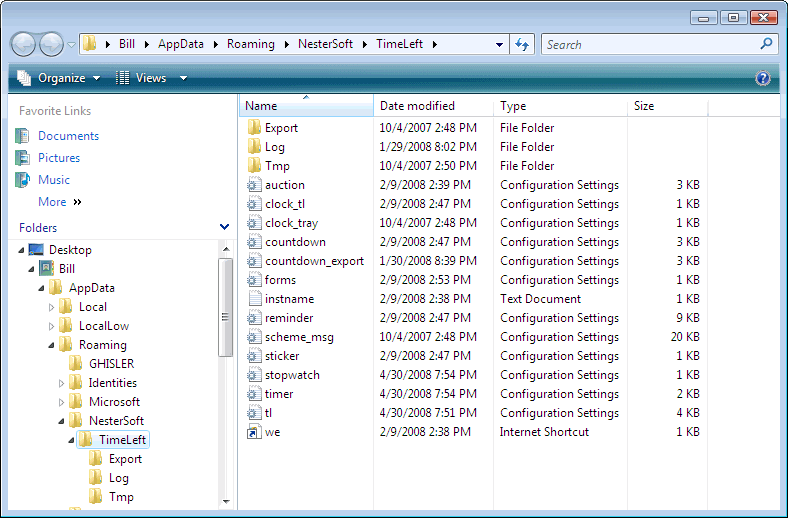
Task: Open the Views dropdown arrow
Action: (183, 78)
